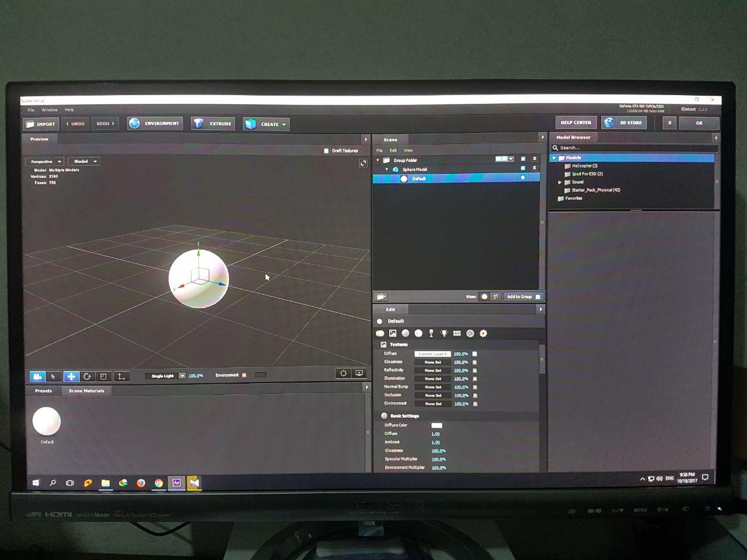Viewport: 747px width, 560px height.
Task: Toggle Group Folder visibility checkbox
Action: pyautogui.click(x=523, y=159)
